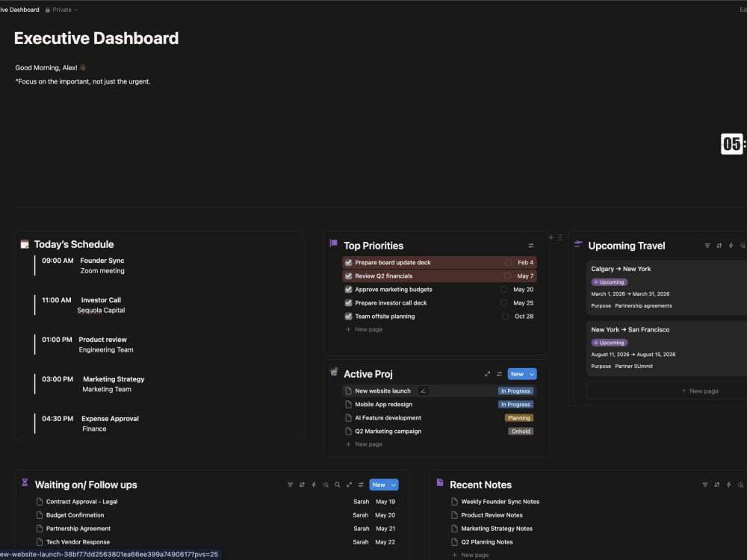Viewport: 747px width, 560px height.
Task: Filter the Waiting on/ Follow ups list
Action: 290,485
